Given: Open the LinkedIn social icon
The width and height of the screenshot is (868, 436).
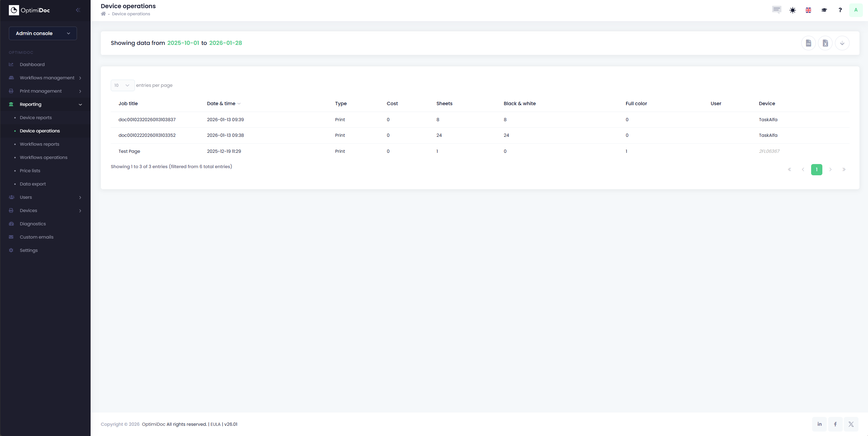Looking at the screenshot, I should (819, 424).
